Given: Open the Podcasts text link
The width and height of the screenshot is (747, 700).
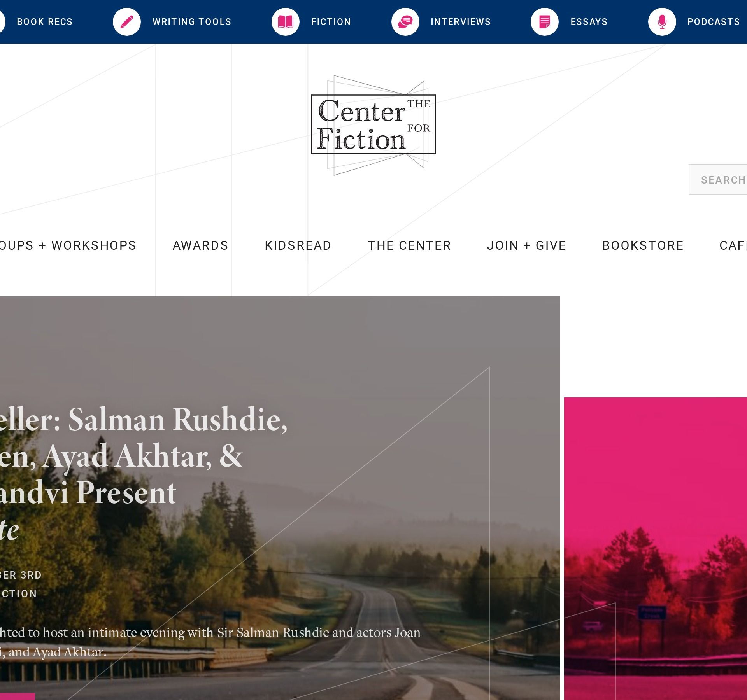Looking at the screenshot, I should [x=714, y=22].
